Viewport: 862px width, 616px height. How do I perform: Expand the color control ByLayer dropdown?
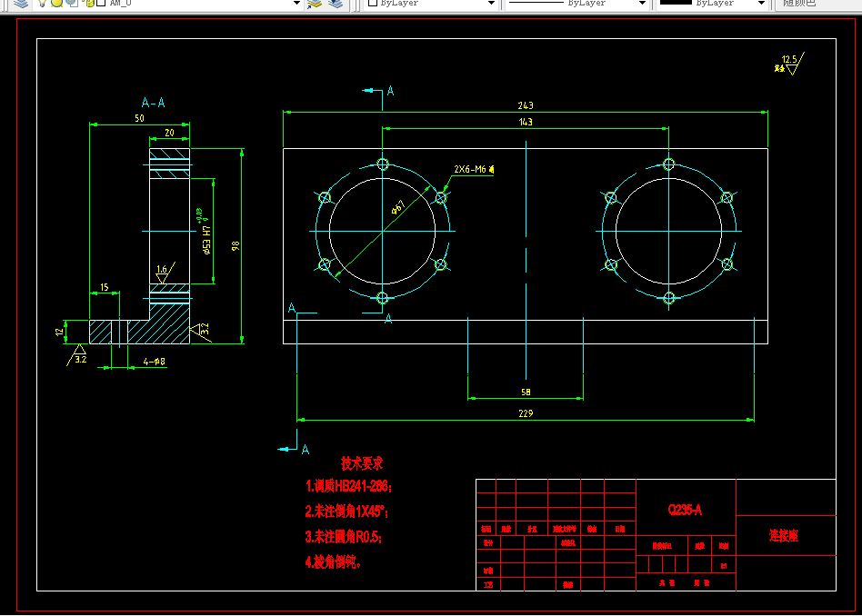[492, 3]
